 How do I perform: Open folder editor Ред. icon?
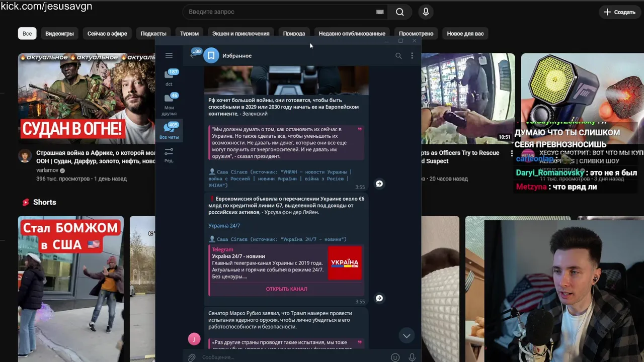169,155
